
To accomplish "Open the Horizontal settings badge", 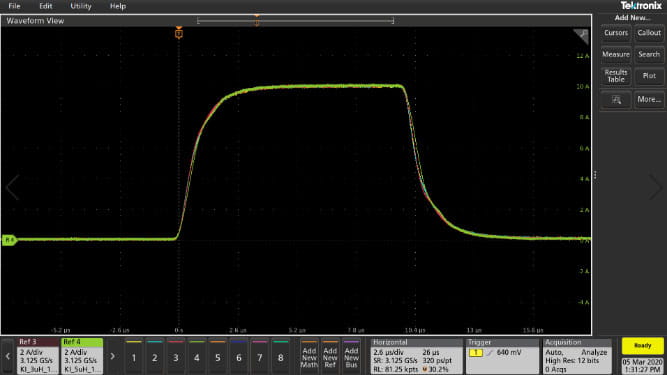I will pyautogui.click(x=416, y=356).
